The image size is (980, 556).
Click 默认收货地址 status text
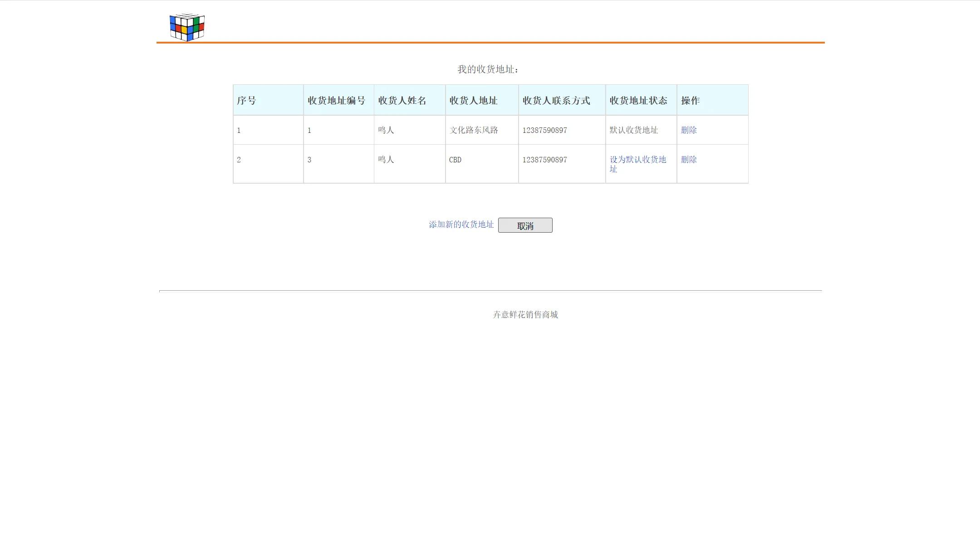pos(634,130)
